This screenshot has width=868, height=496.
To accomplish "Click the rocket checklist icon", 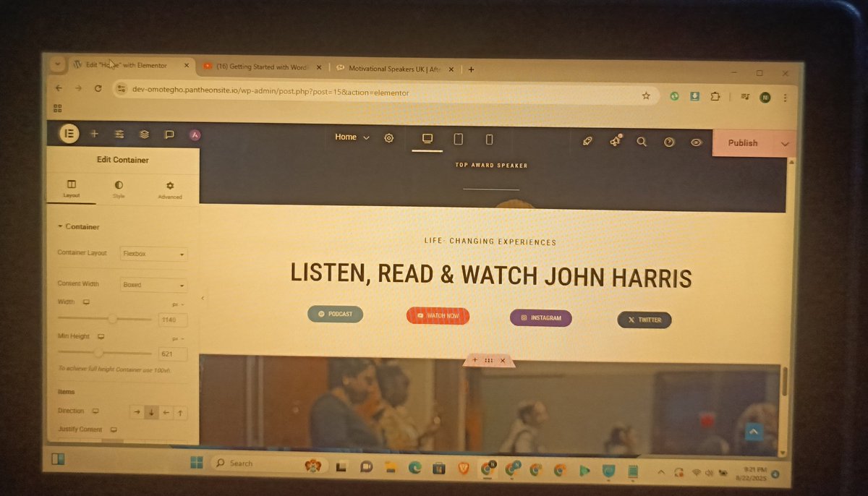I will click(587, 141).
